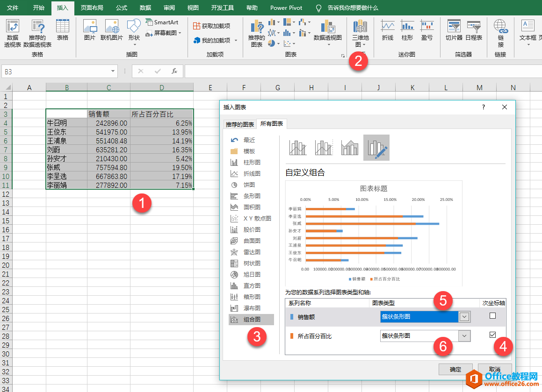Click the Text Box (文本框) icon
This screenshot has width=542, height=392.
pos(528,32)
